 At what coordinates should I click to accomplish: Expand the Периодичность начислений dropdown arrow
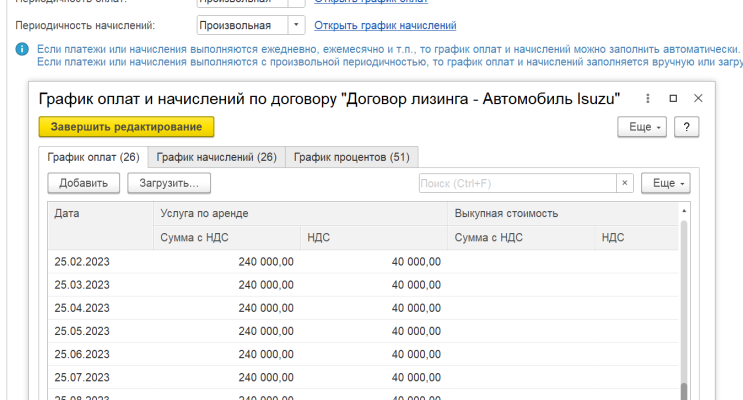coord(298,25)
